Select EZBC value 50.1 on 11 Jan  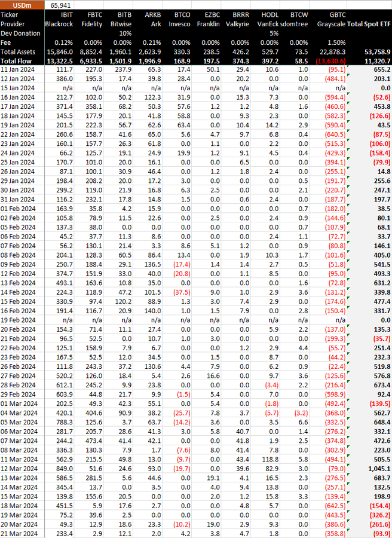(x=214, y=69)
